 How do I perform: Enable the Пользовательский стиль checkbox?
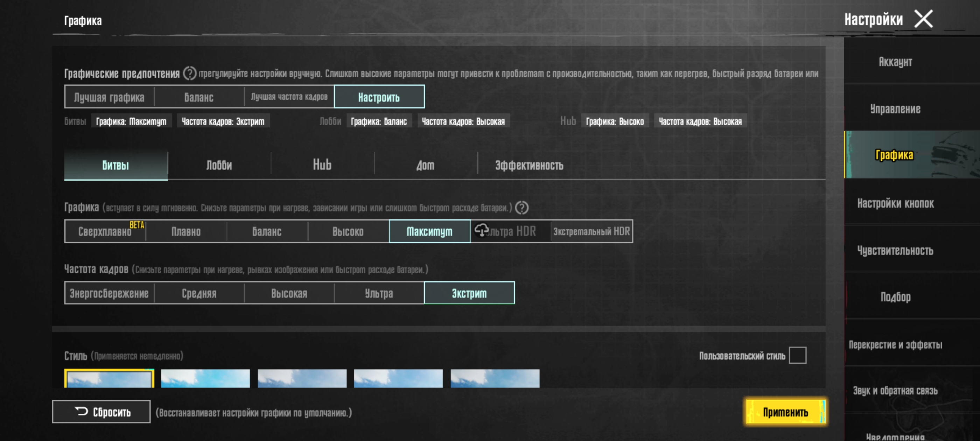click(797, 355)
